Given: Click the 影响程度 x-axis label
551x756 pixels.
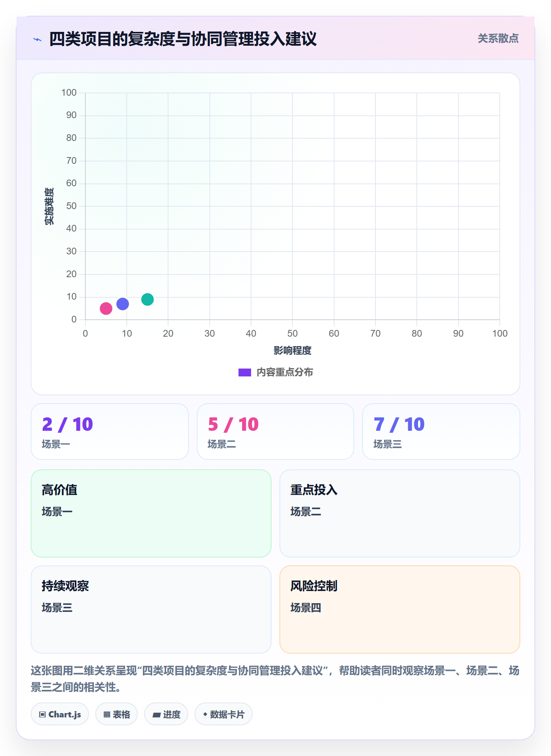Looking at the screenshot, I should (x=292, y=350).
